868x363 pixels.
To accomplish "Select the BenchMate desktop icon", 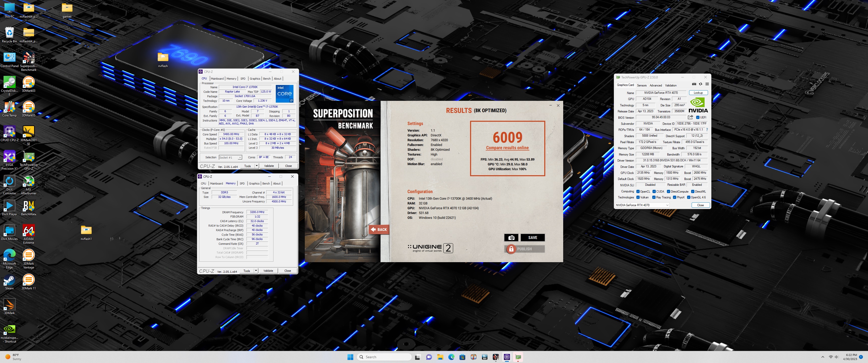I will 29,208.
